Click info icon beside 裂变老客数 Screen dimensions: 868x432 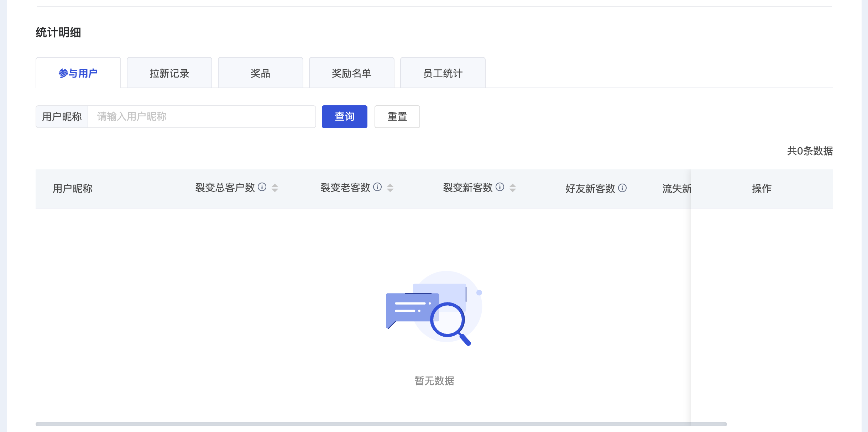point(377,187)
